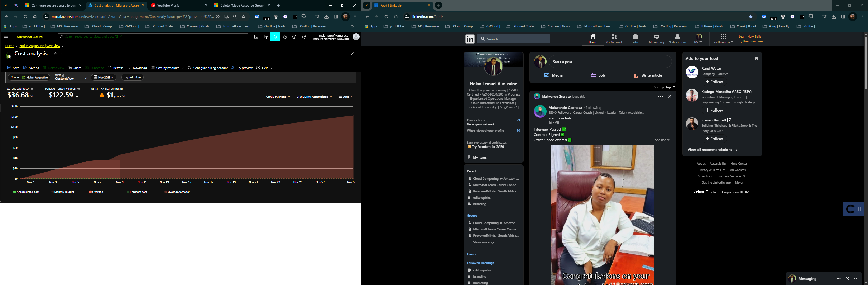
Task: Open the Area chart type dropdown
Action: pyautogui.click(x=346, y=97)
